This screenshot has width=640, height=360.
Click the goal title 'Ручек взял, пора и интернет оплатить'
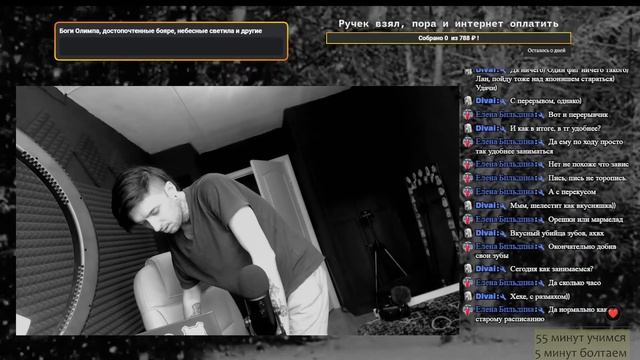click(448, 24)
